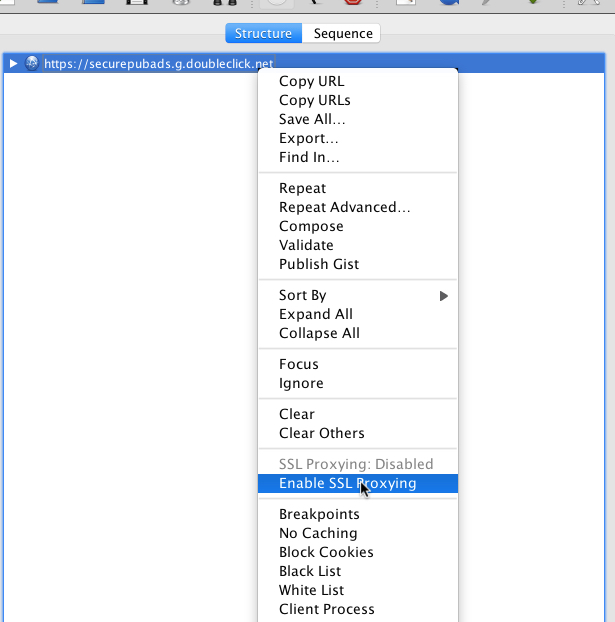The image size is (615, 622).
Task: Click the floppy disk Save toolbar icon
Action: (137, 2)
